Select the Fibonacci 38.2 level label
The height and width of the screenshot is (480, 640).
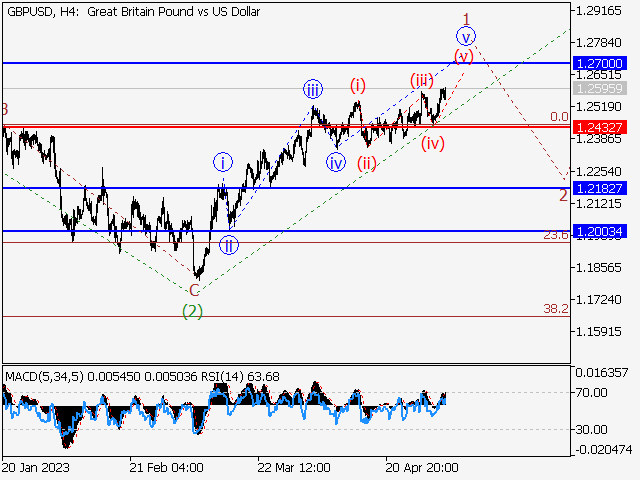tap(556, 309)
